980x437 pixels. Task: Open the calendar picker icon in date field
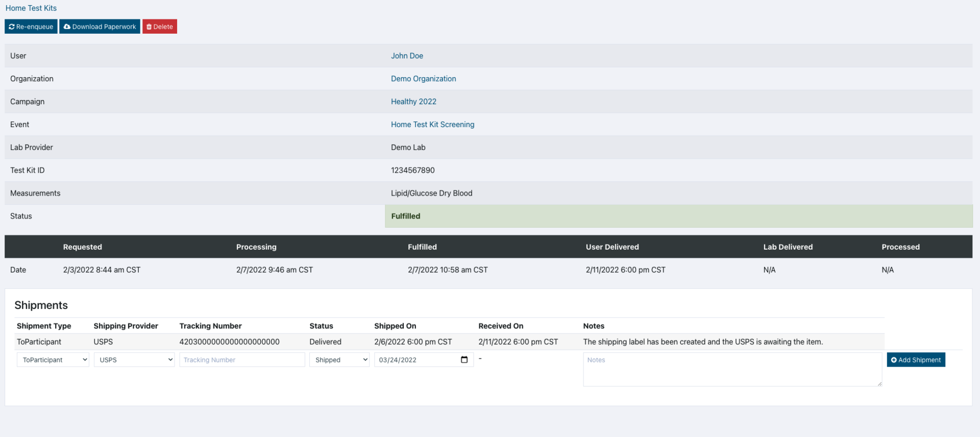[x=464, y=360]
